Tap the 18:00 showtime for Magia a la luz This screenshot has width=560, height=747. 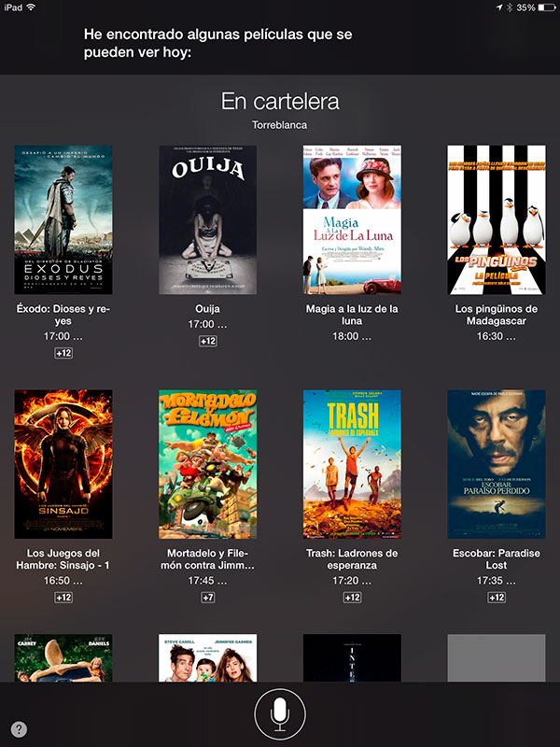[x=352, y=336]
